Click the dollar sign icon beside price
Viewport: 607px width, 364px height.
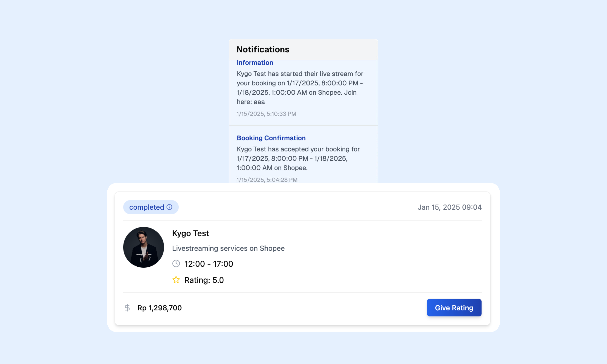pyautogui.click(x=127, y=308)
